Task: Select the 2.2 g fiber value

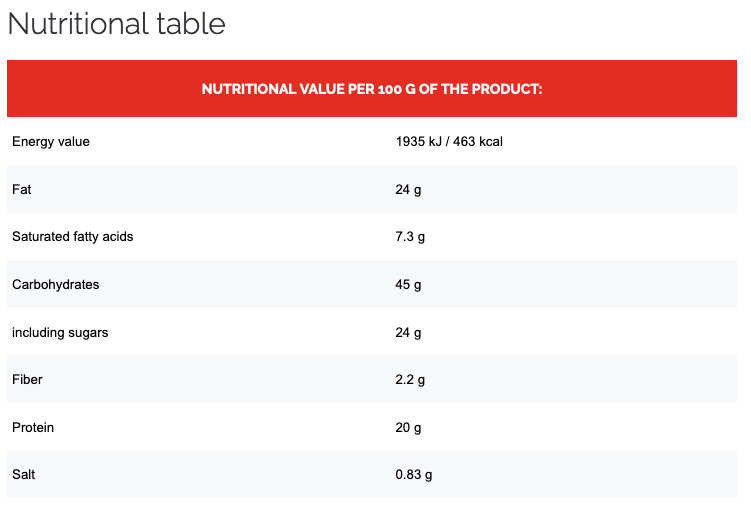Action: coord(411,380)
